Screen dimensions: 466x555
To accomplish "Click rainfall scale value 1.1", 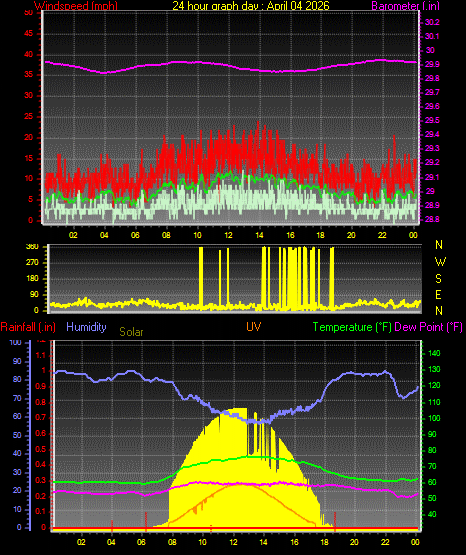I will (41, 355).
